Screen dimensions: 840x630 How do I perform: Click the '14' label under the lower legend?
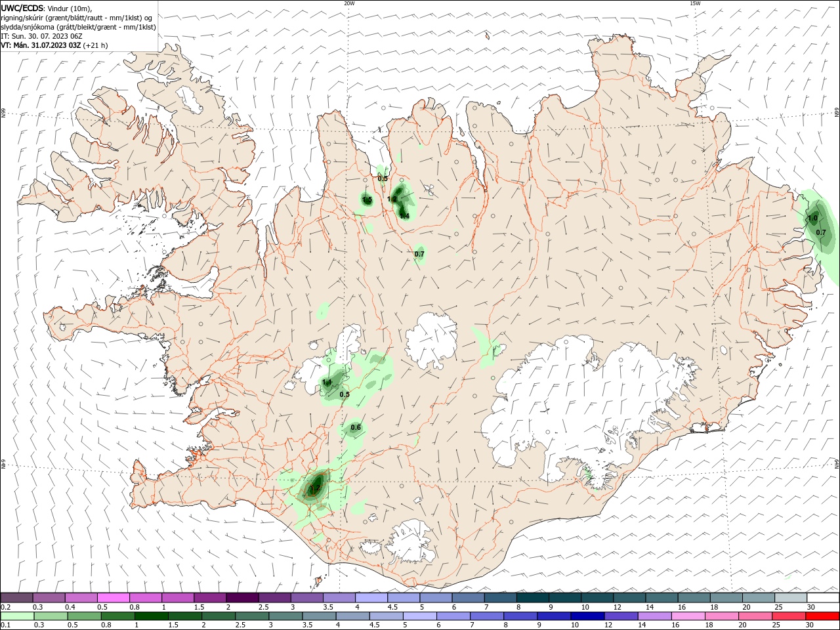pos(642,625)
